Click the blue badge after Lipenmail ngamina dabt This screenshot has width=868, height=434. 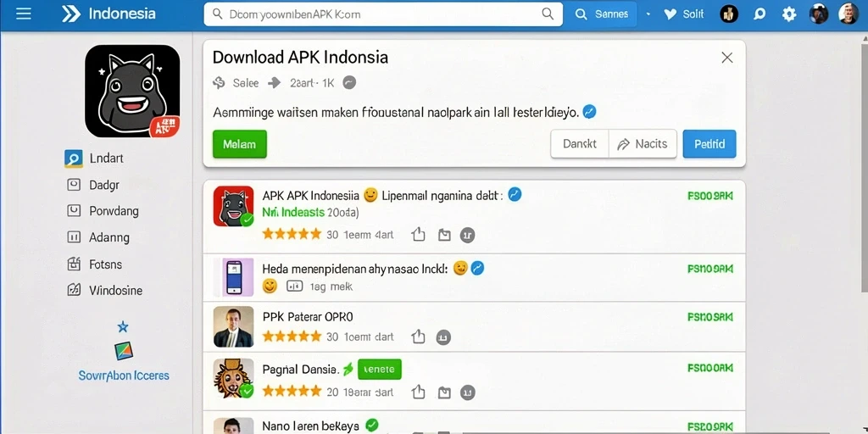pyautogui.click(x=515, y=194)
